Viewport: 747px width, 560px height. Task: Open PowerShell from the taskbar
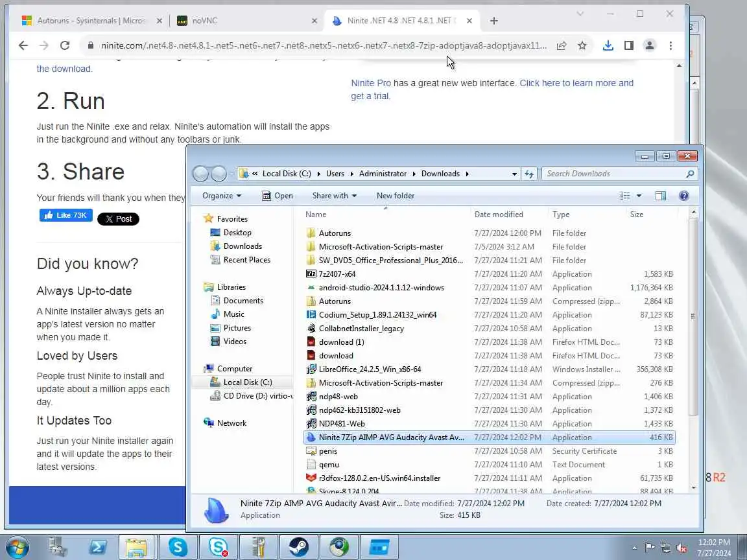(x=98, y=547)
